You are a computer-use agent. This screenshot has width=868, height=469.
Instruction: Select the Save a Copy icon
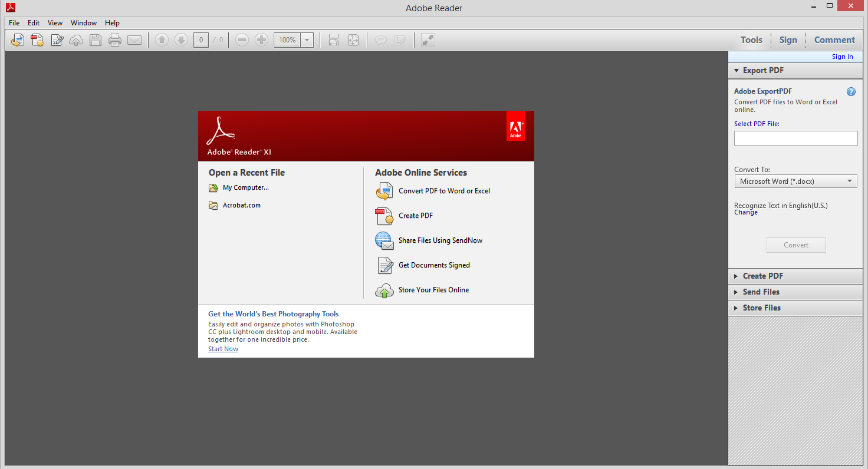click(x=95, y=39)
